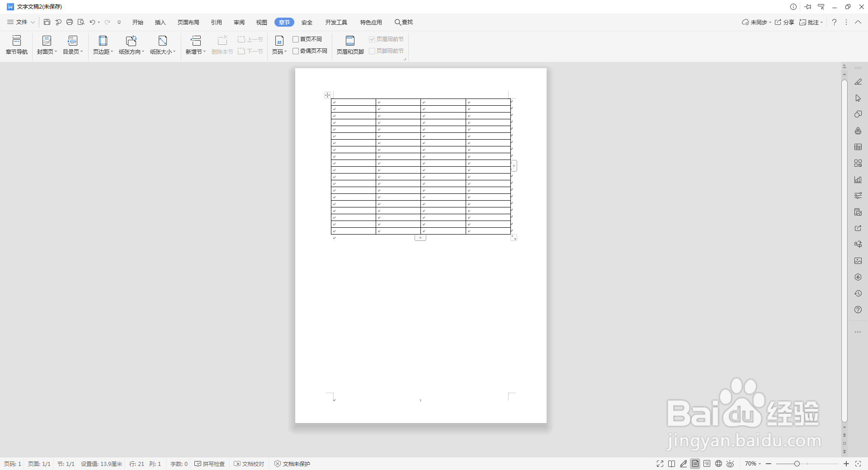This screenshot has width=868, height=470.
Task: Click 文档未保护 in status bar
Action: [x=292, y=464]
